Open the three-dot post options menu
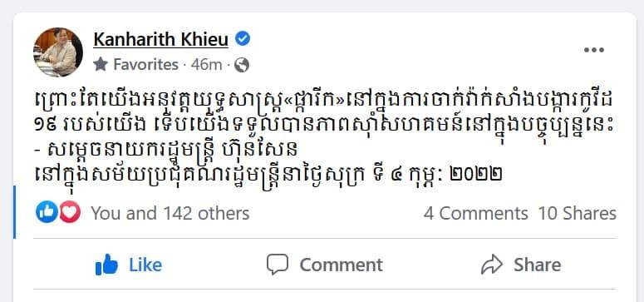 594,50
